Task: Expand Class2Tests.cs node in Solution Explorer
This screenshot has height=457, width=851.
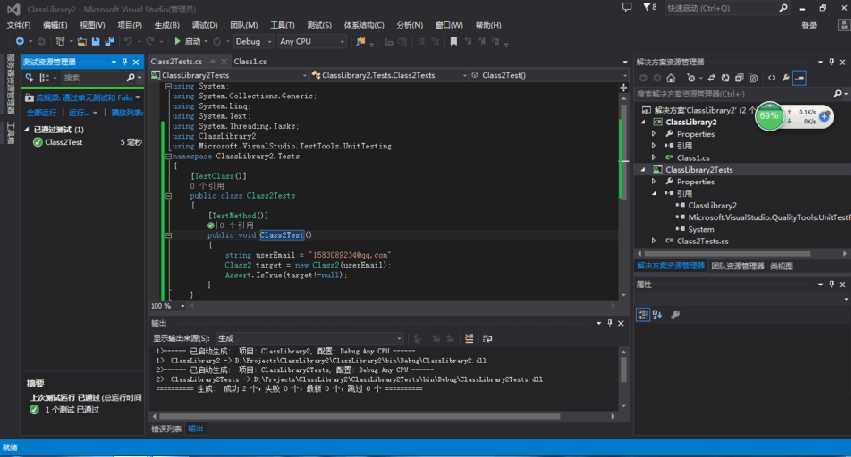Action: coord(654,241)
